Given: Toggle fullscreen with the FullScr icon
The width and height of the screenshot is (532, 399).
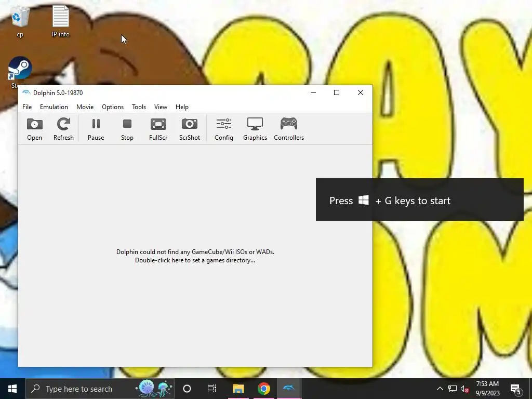Looking at the screenshot, I should [158, 129].
